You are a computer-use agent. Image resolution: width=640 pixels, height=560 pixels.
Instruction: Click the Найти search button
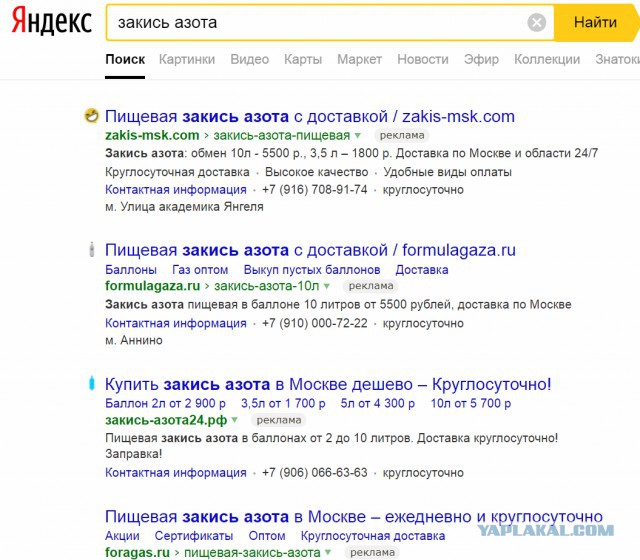(595, 22)
